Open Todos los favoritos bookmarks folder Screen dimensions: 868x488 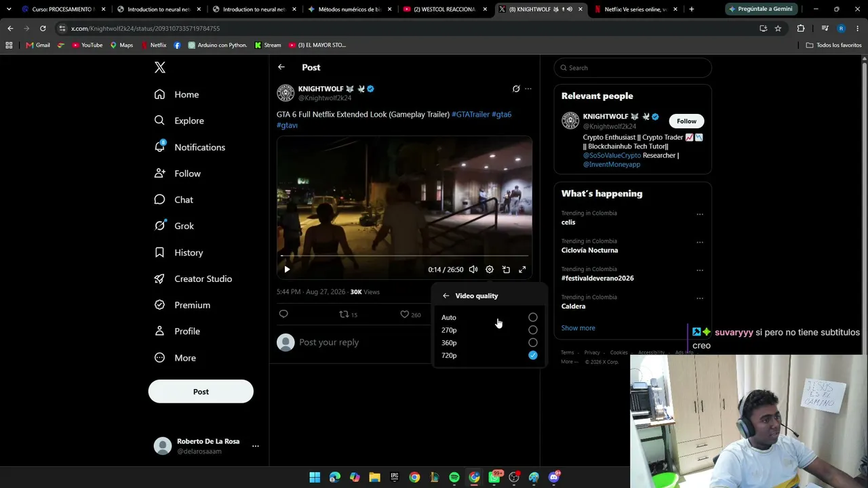pyautogui.click(x=833, y=45)
